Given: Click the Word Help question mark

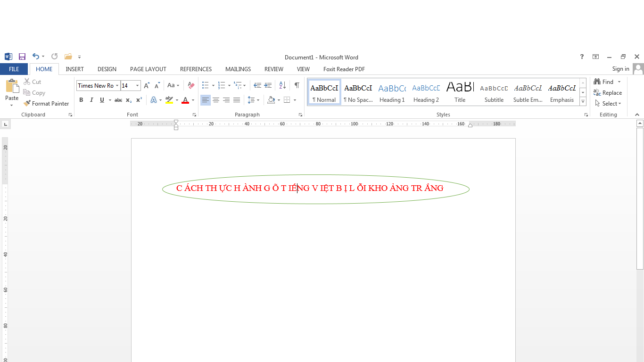Looking at the screenshot, I should [582, 57].
